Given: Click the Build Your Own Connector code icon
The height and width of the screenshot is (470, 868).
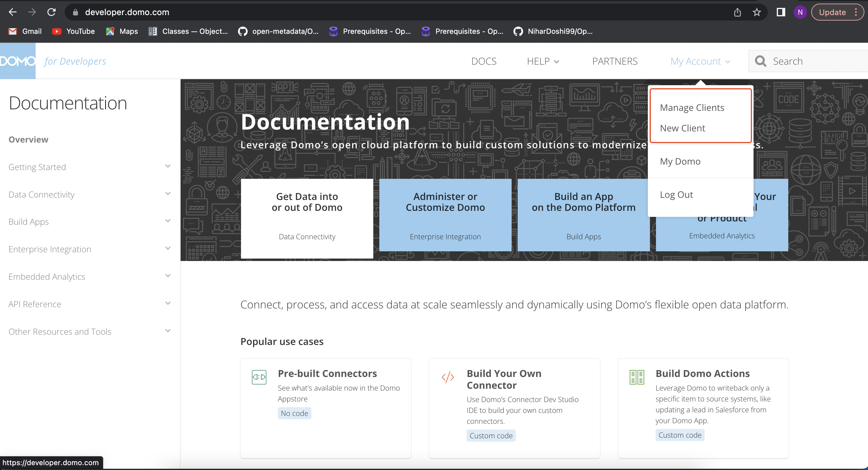Looking at the screenshot, I should point(448,377).
